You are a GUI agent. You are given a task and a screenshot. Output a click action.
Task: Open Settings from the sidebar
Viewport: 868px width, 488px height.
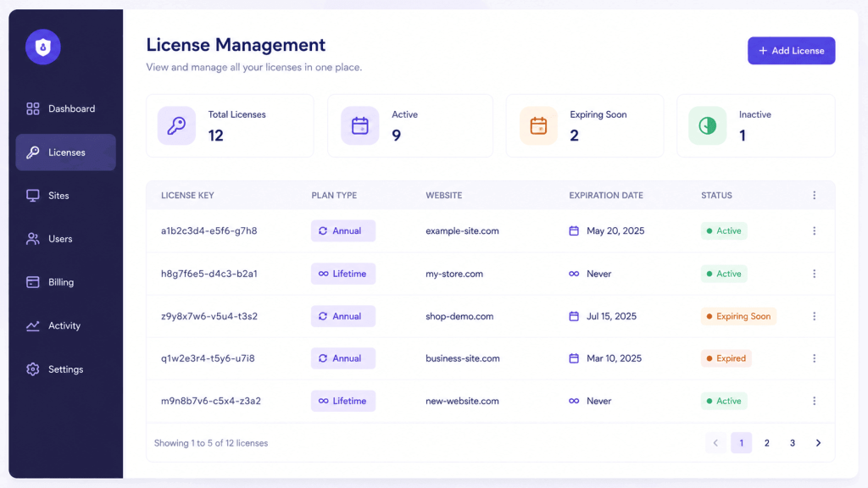coord(65,369)
